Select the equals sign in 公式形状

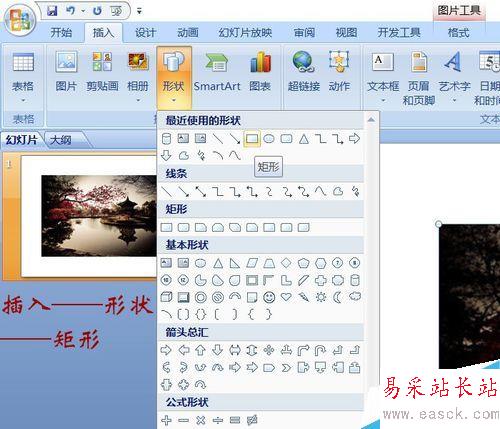[x=235, y=420]
